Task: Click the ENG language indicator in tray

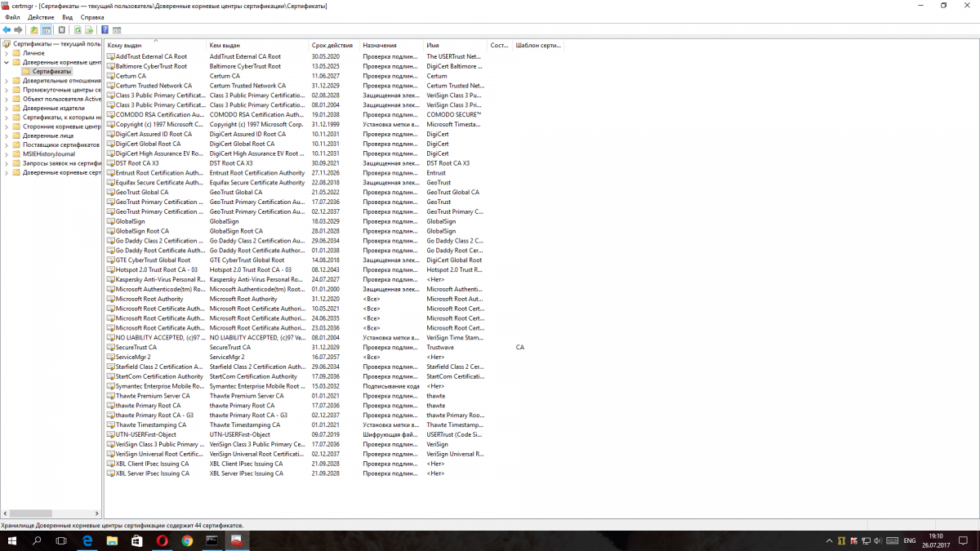Action: [909, 540]
